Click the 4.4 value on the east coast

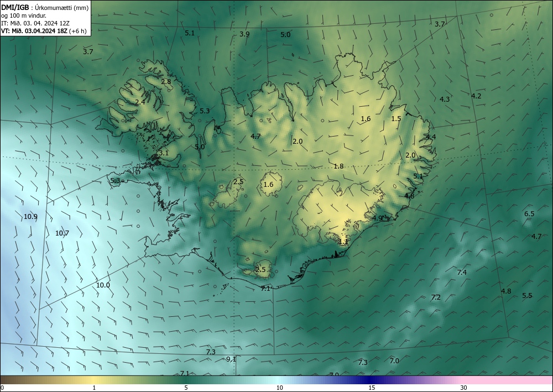point(431,137)
